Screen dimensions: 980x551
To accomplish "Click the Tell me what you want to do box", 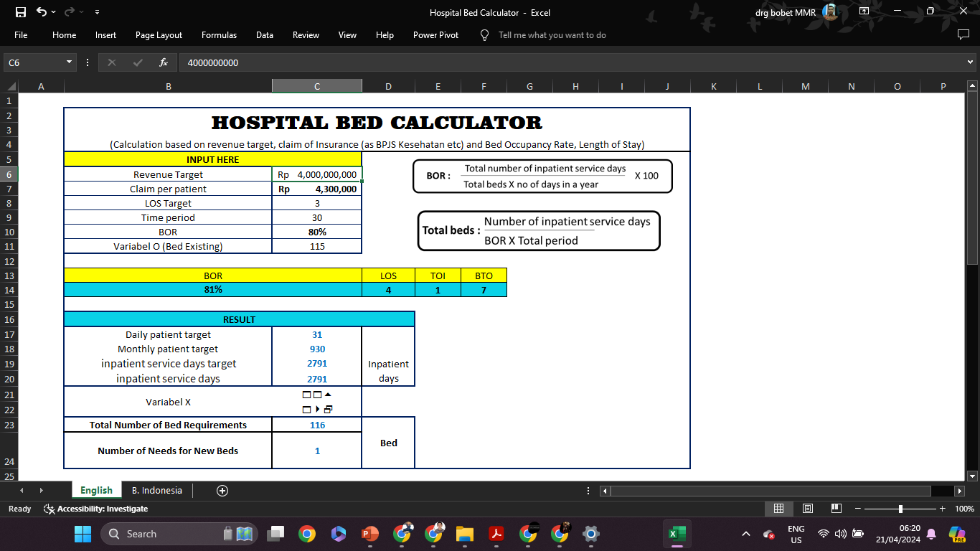I will point(552,34).
